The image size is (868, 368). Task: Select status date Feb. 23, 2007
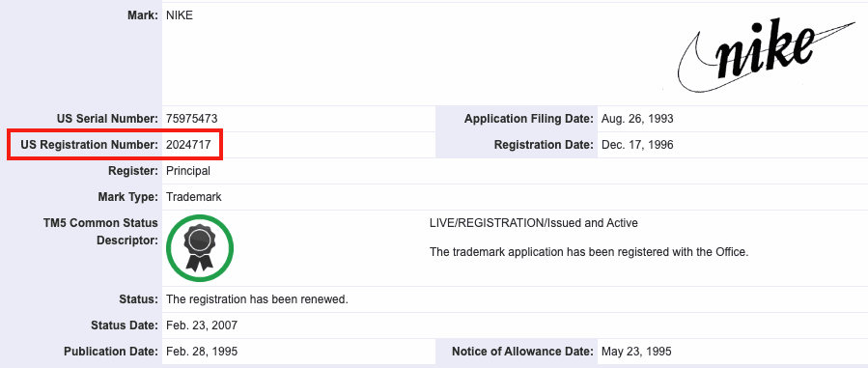coord(202,326)
